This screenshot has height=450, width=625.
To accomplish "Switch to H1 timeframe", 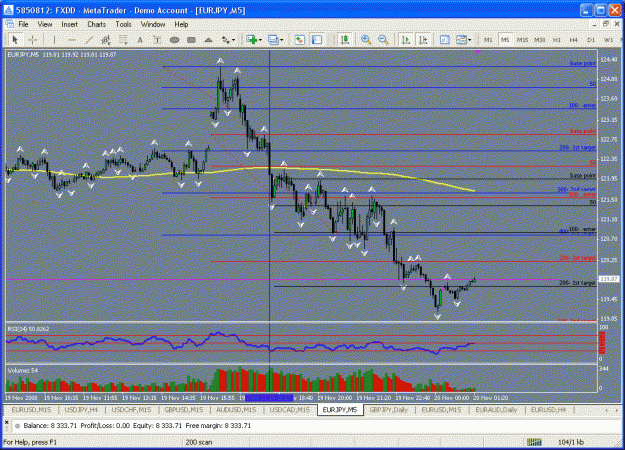I will (x=557, y=39).
